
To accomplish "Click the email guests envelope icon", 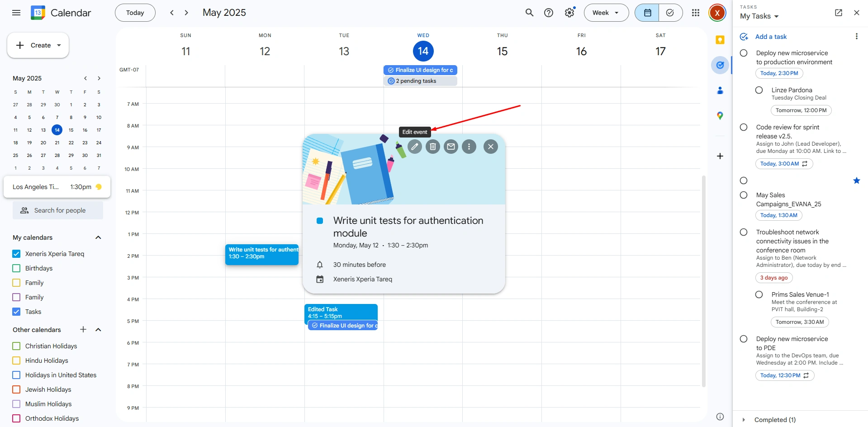I will click(451, 147).
